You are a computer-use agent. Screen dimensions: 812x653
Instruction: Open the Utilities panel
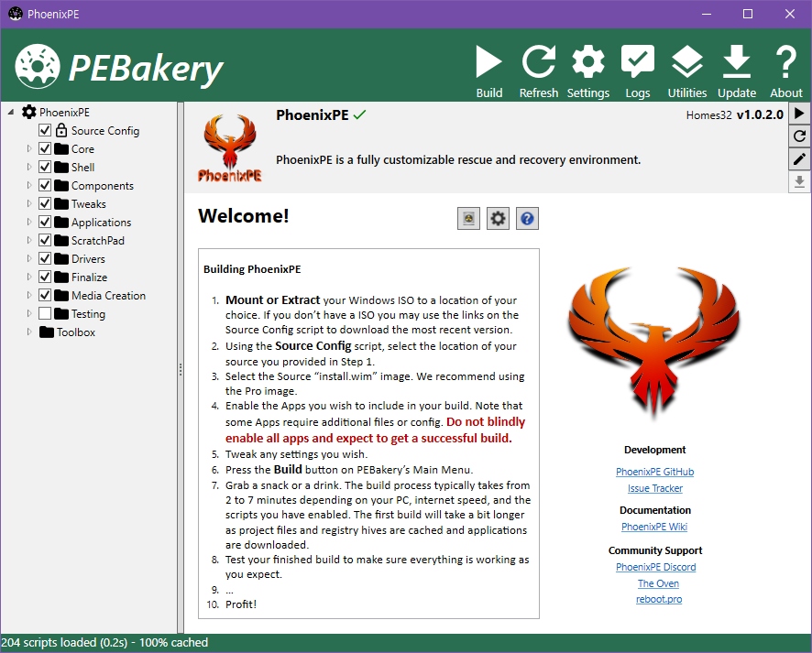(x=687, y=71)
